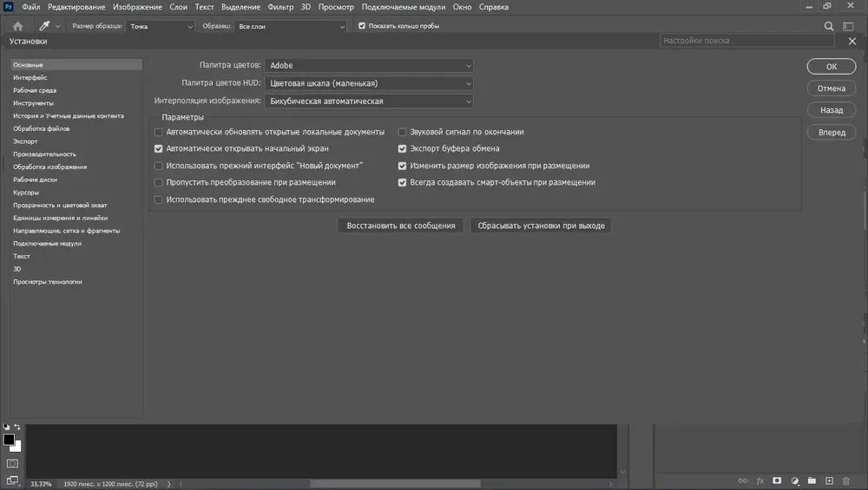The width and height of the screenshot is (868, 490).
Task: Add a layer style fx icon
Action: coord(760,480)
